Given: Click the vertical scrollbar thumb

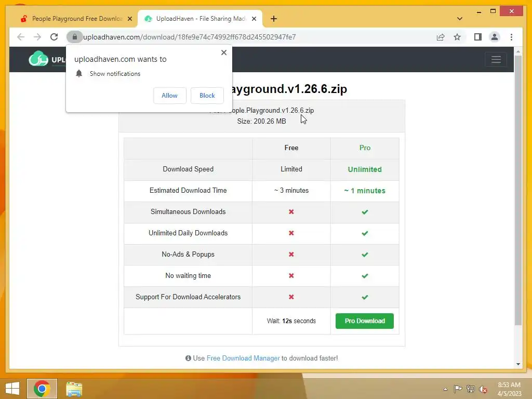Looking at the screenshot, I should (518, 190).
